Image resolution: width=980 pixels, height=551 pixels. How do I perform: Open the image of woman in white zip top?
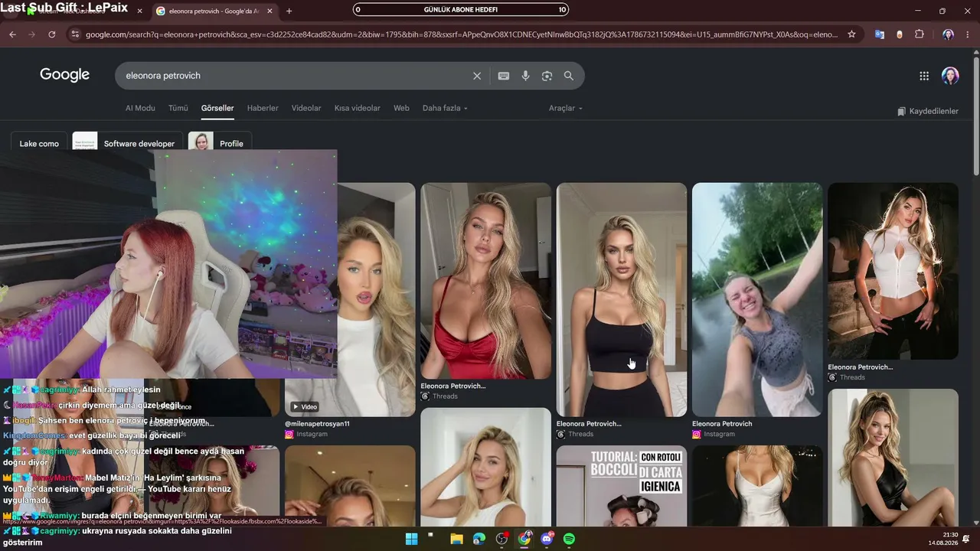pos(893,271)
